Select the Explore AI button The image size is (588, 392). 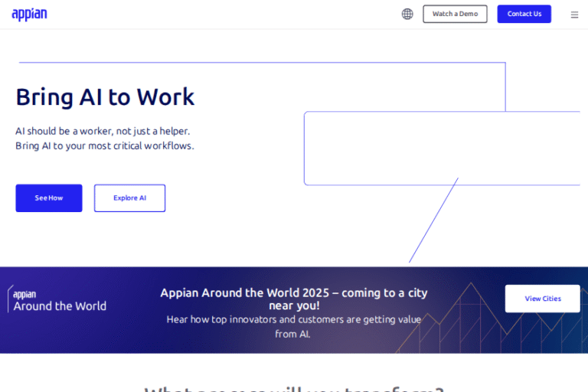(x=129, y=198)
